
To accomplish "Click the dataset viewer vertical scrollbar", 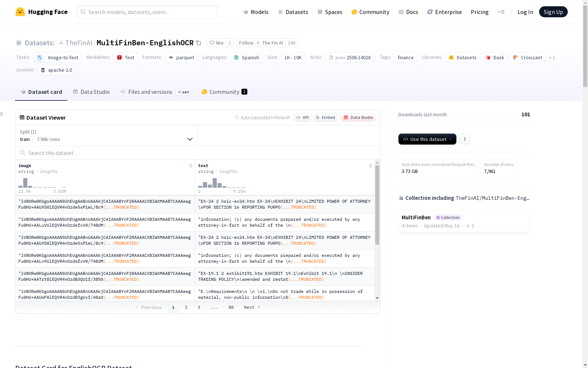I will 377,205.
